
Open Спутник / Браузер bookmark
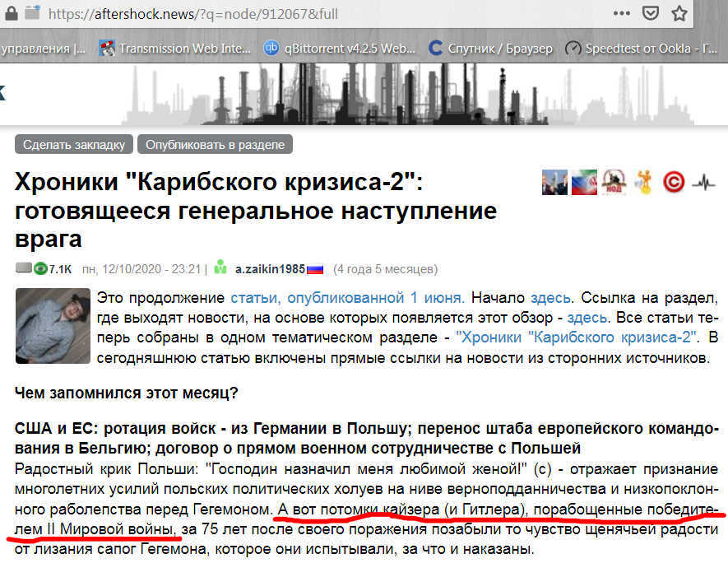coord(493,48)
